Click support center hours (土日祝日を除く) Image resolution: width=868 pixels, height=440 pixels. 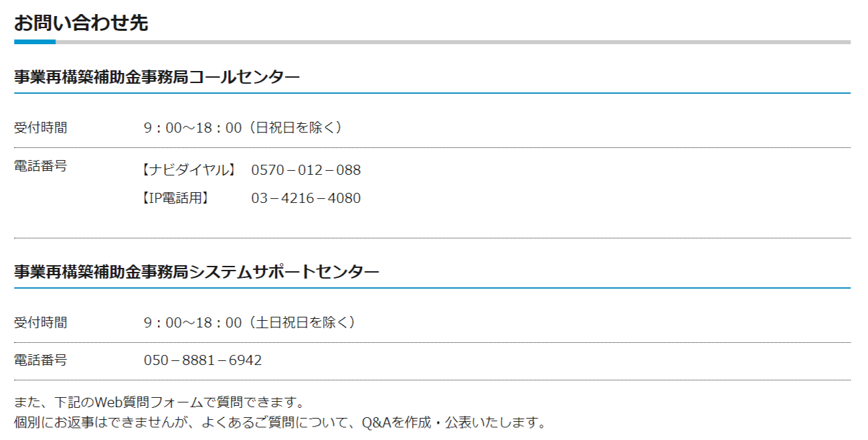tap(252, 323)
